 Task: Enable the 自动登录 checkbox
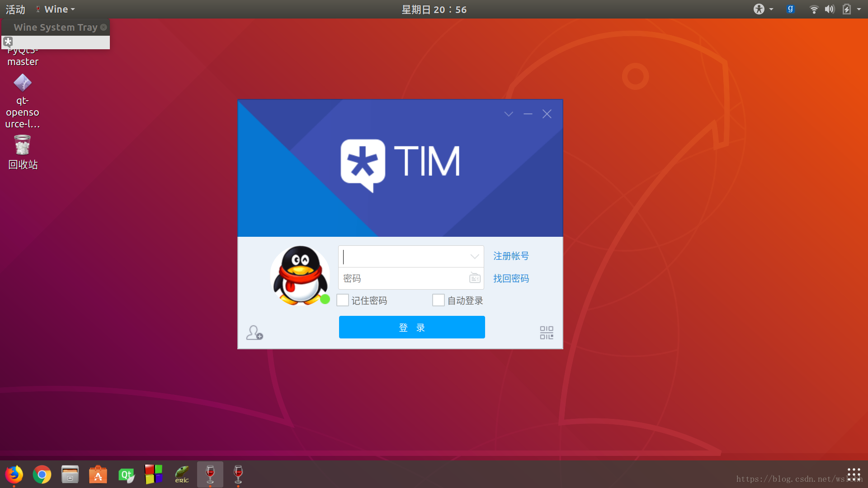pyautogui.click(x=438, y=300)
